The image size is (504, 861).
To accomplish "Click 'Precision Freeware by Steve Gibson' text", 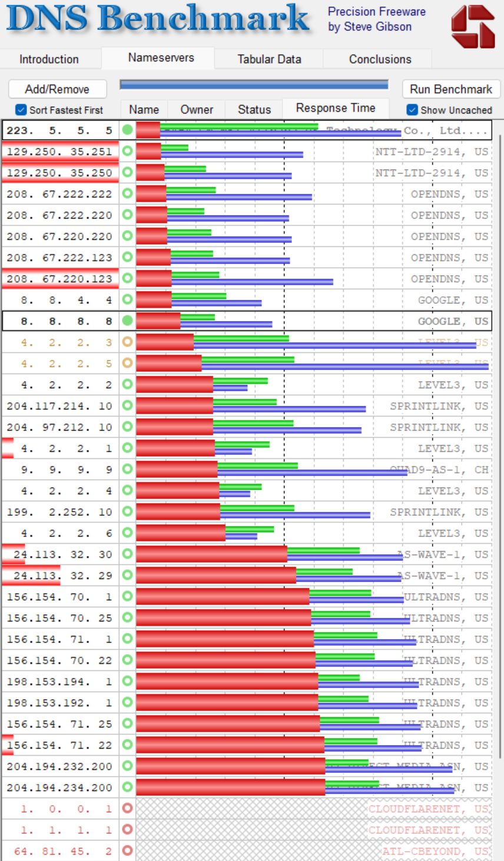I will (377, 19).
